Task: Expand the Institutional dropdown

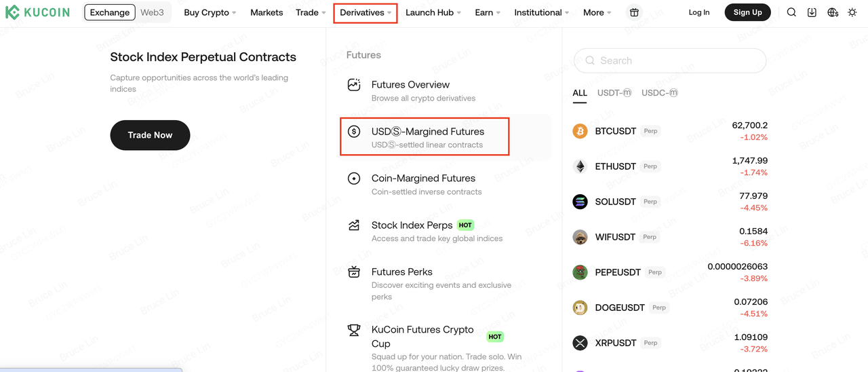Action: click(x=542, y=12)
